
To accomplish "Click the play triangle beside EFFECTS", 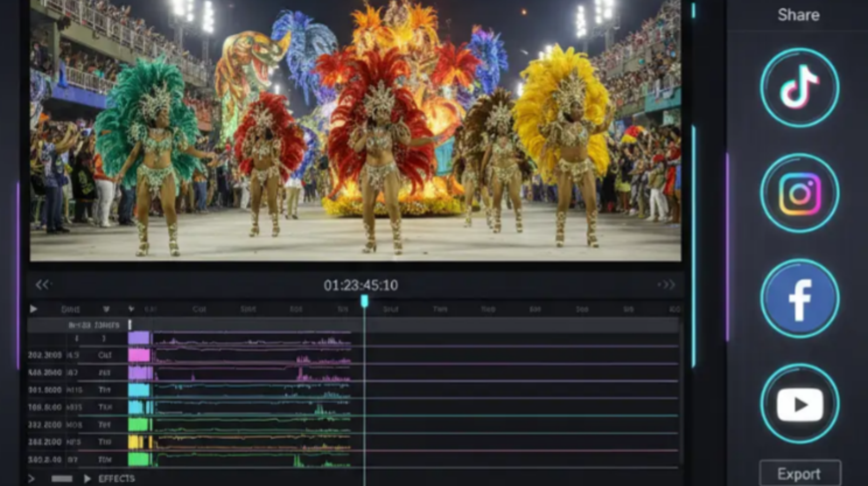I will pyautogui.click(x=87, y=478).
